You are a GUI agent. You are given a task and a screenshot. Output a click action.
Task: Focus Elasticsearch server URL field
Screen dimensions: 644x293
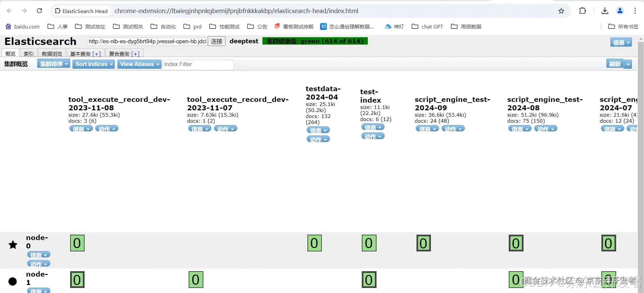point(147,41)
